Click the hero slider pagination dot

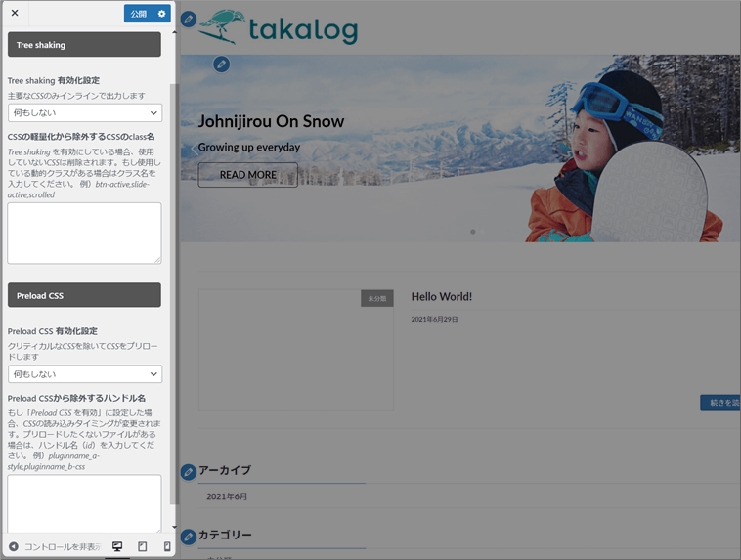(x=473, y=232)
